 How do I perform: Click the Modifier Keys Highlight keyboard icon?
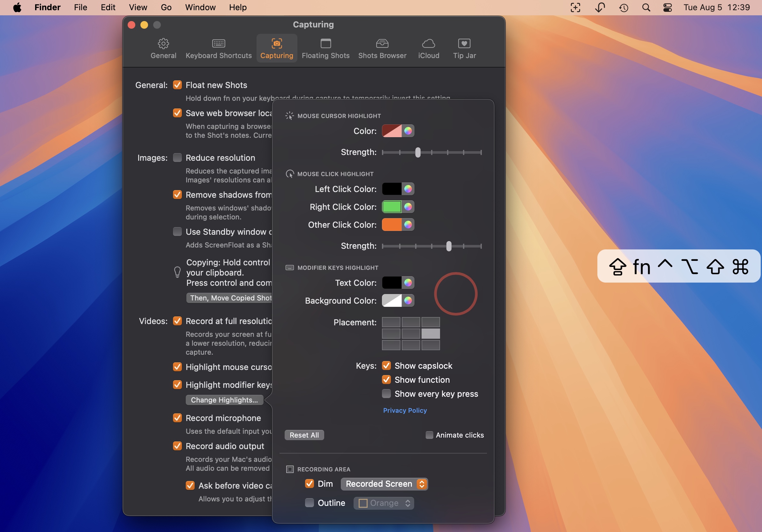tap(289, 268)
